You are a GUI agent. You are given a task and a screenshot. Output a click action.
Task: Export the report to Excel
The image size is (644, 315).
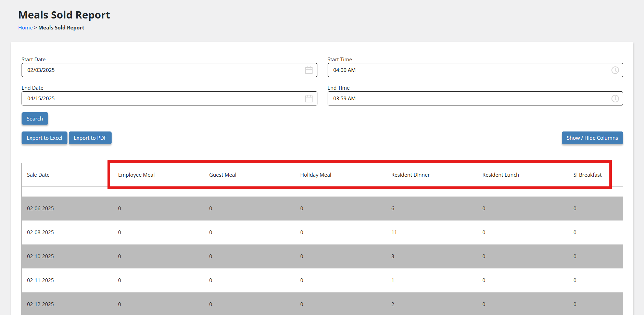pos(45,138)
